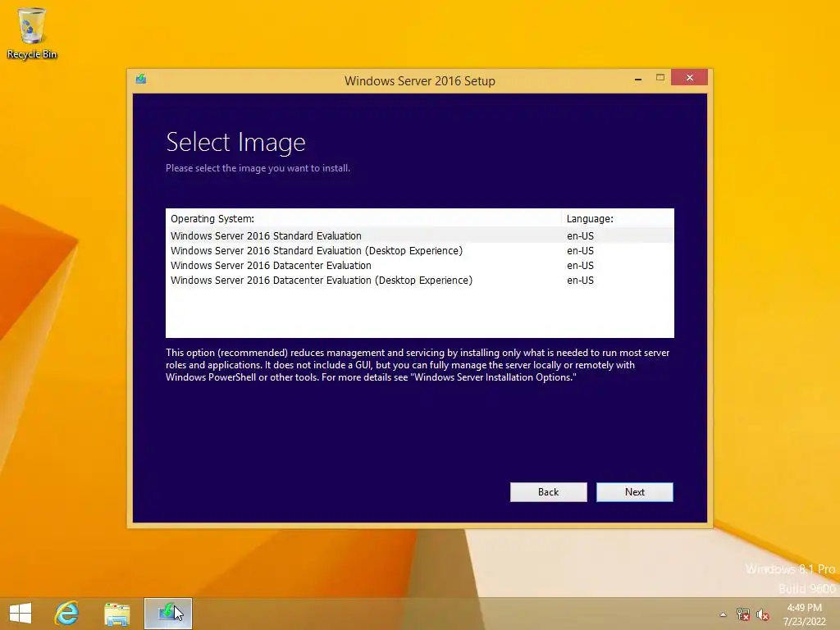Launch Internet Explorer from the taskbar
This screenshot has height=630, width=840.
[x=67, y=614]
